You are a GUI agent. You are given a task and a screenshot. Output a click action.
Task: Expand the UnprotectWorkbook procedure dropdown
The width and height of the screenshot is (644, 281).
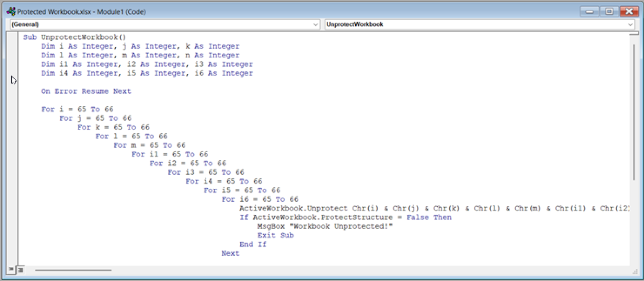click(631, 25)
